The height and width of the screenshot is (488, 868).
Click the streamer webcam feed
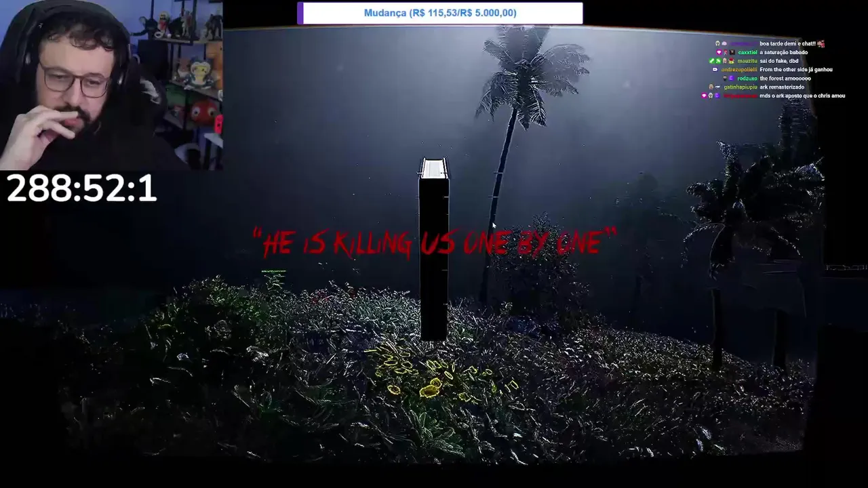(x=111, y=84)
